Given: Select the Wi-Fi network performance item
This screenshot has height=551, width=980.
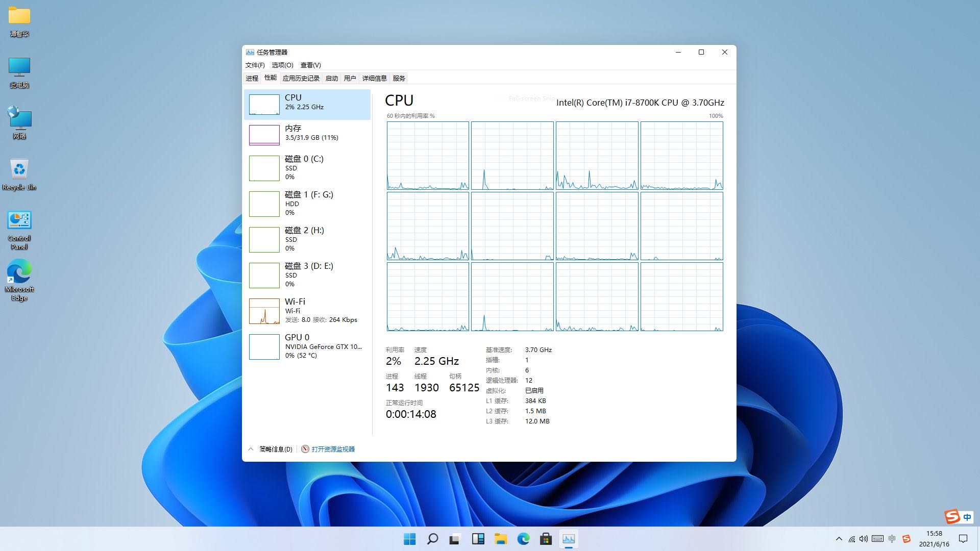Looking at the screenshot, I should click(307, 310).
